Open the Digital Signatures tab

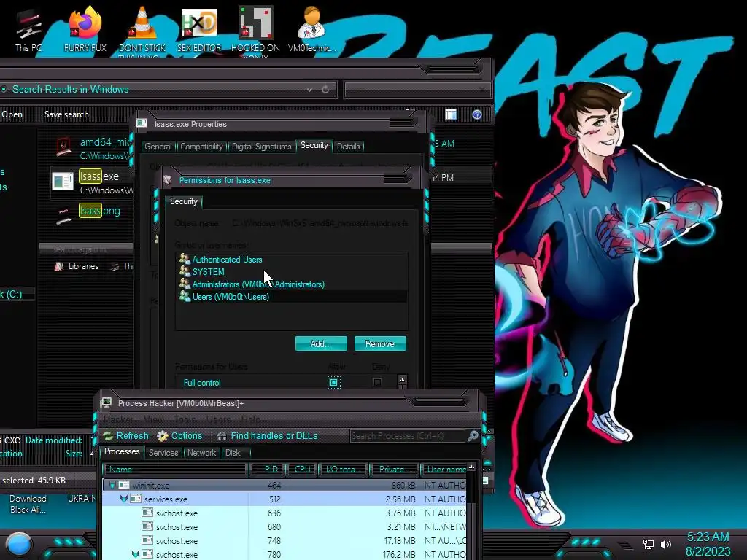coord(262,146)
